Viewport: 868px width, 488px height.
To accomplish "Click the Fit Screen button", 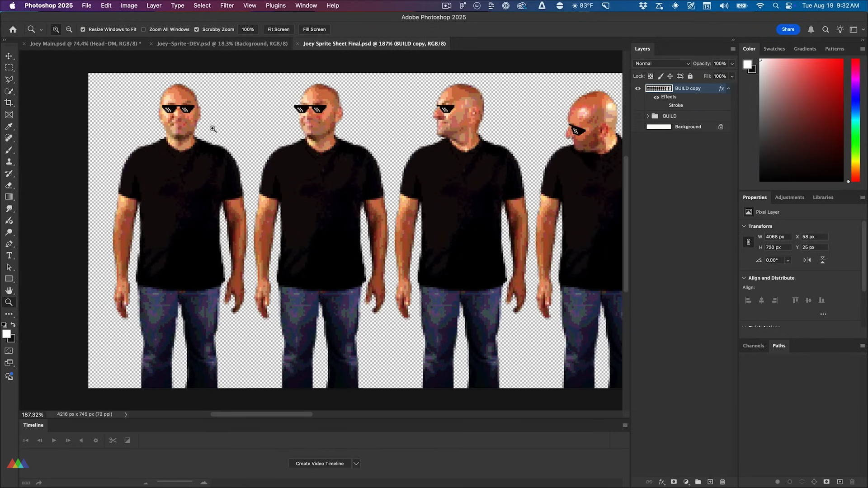I will point(278,29).
